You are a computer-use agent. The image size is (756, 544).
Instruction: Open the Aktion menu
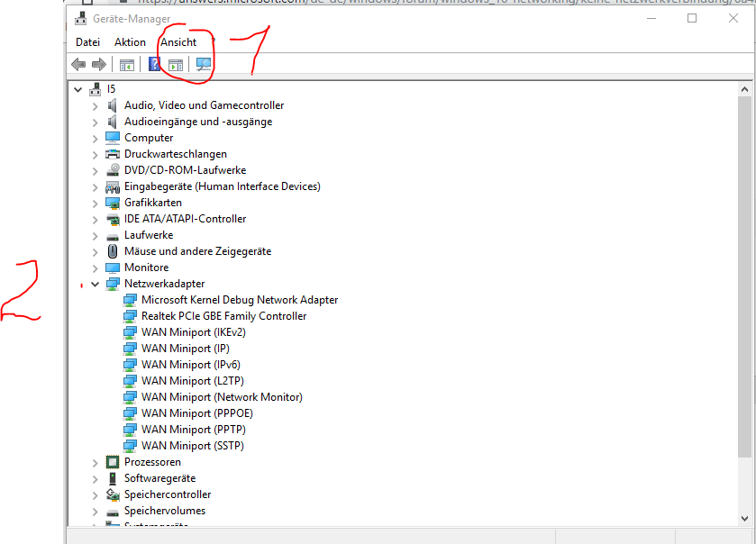[130, 42]
